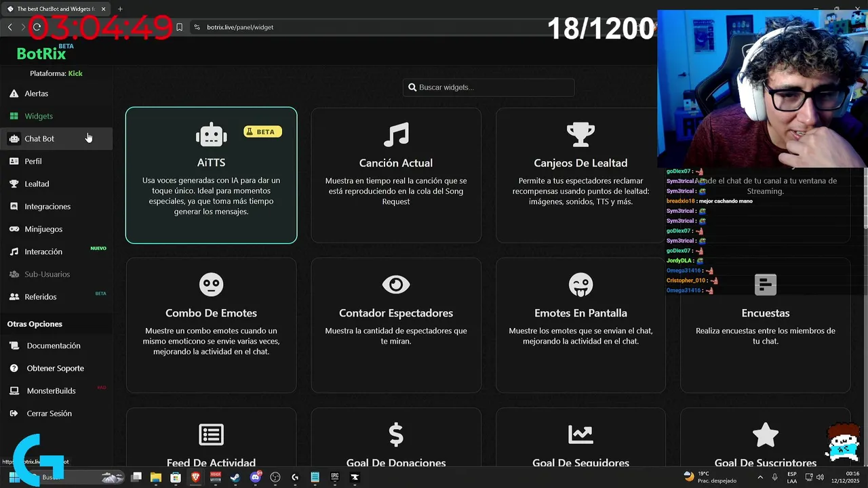Open the Voice Writer taskbar app
The height and width of the screenshot is (488, 868).
click(216, 477)
